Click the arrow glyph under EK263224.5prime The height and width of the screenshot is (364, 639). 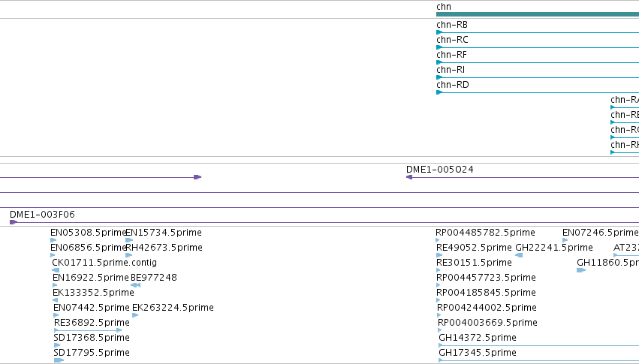[x=135, y=315]
